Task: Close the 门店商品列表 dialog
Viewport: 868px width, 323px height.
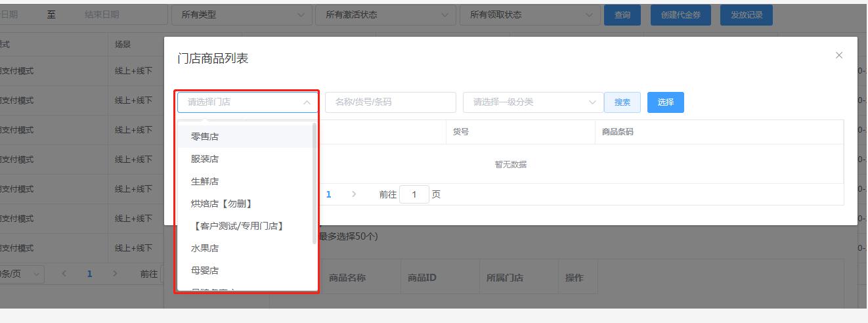Action: [x=838, y=56]
